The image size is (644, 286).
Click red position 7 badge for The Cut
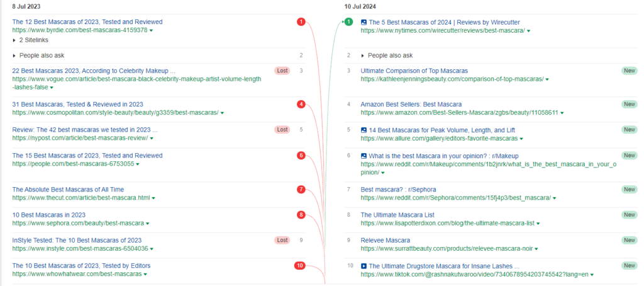(x=301, y=190)
